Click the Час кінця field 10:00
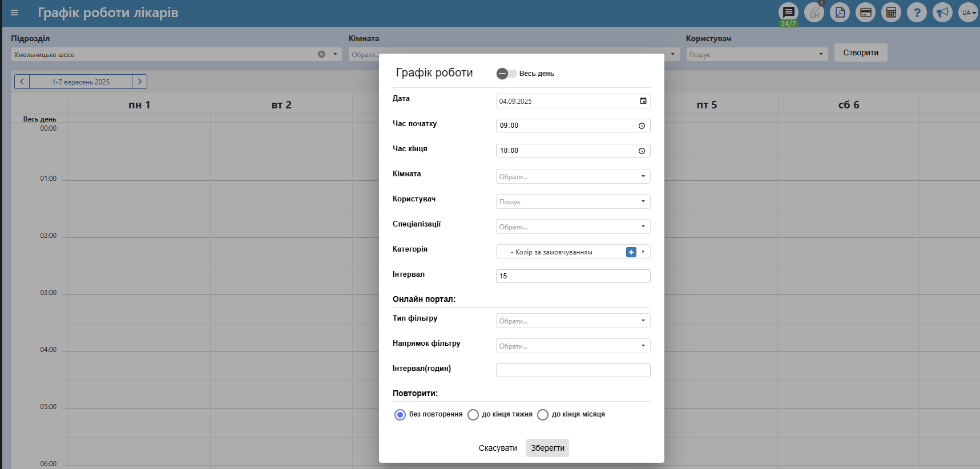 pos(573,151)
